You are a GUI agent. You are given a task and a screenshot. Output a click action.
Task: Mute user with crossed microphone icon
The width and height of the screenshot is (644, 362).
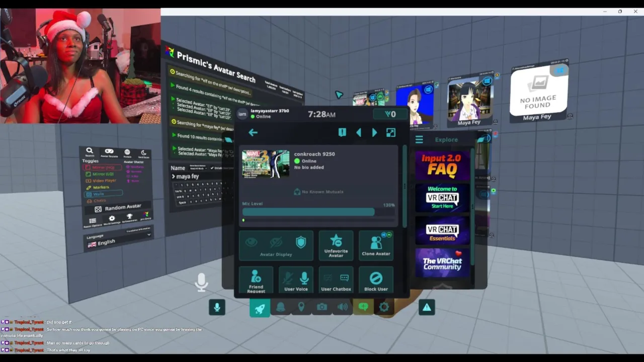point(287,278)
